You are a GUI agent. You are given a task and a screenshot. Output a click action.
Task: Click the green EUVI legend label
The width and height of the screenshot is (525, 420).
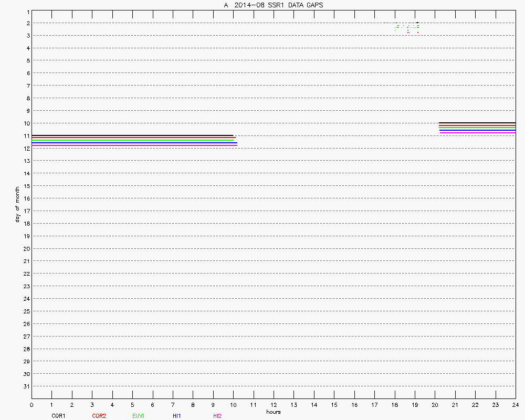pos(138,416)
